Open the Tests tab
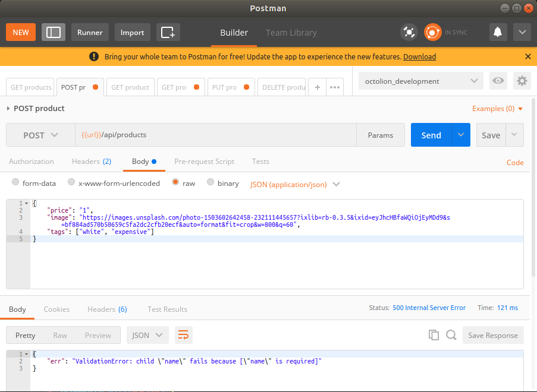 [260, 162]
